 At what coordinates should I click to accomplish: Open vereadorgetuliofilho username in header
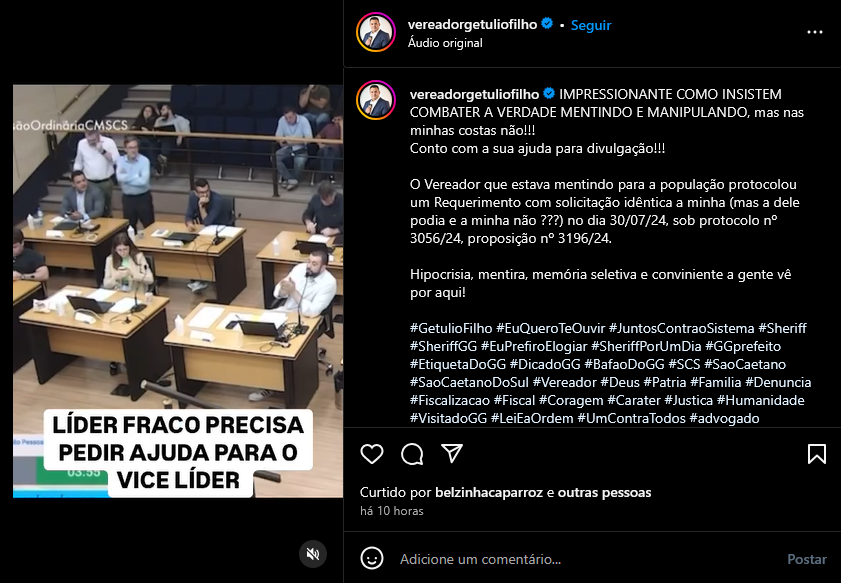click(472, 24)
